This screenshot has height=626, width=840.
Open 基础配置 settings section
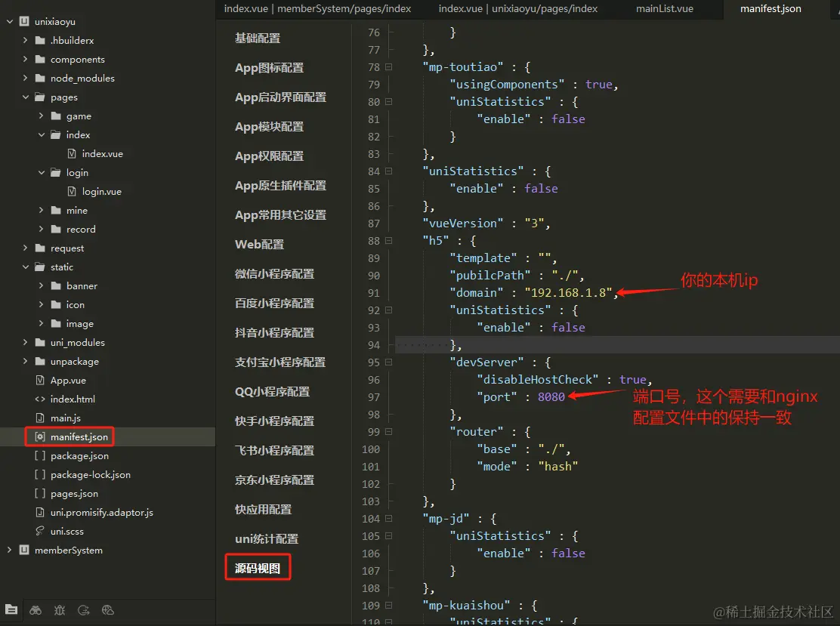(258, 38)
